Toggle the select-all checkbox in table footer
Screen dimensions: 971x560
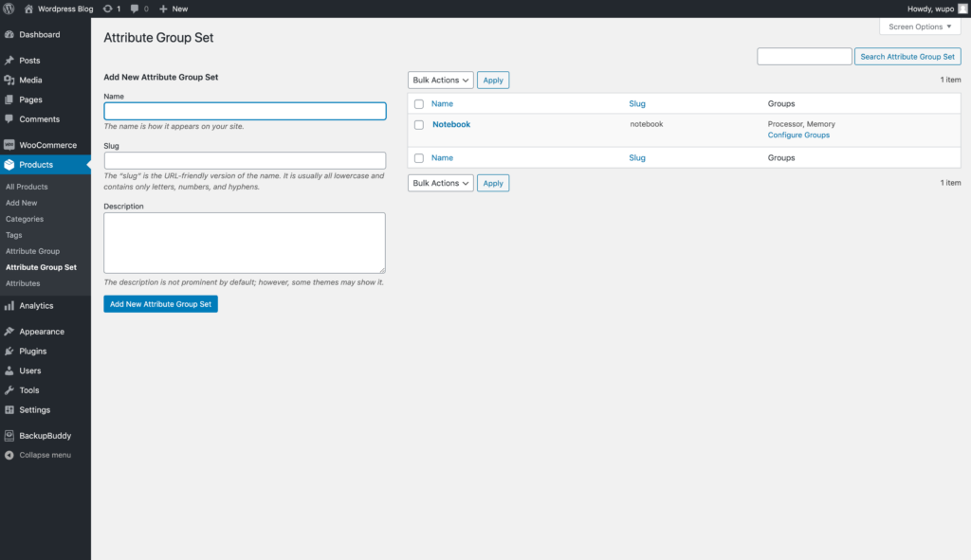coord(419,158)
